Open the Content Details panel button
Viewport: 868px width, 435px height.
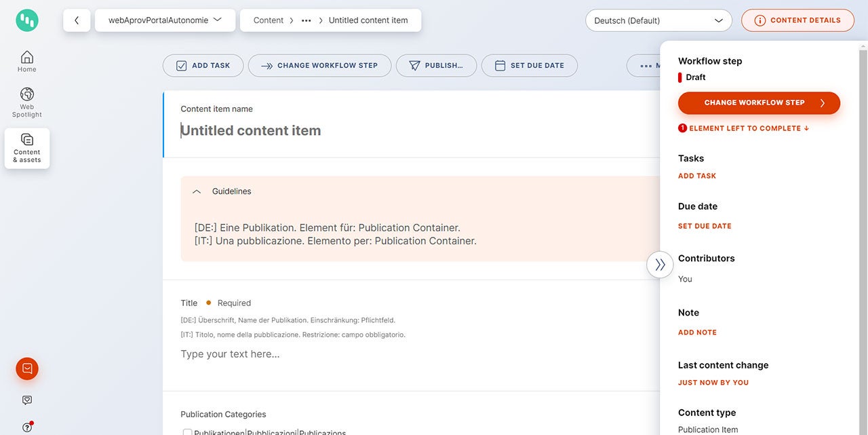click(x=797, y=20)
